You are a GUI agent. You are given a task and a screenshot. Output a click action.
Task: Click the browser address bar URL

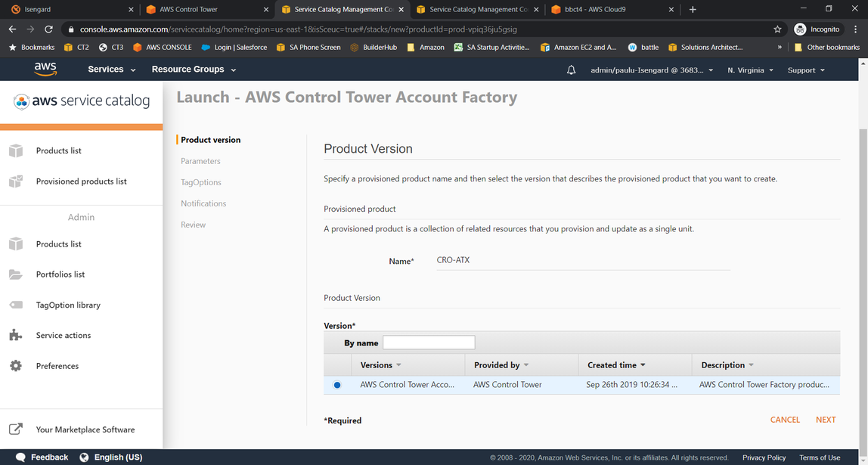pos(299,29)
